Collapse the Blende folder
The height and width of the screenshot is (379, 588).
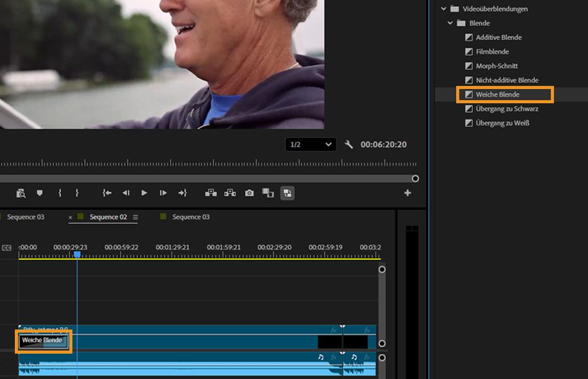pos(450,23)
